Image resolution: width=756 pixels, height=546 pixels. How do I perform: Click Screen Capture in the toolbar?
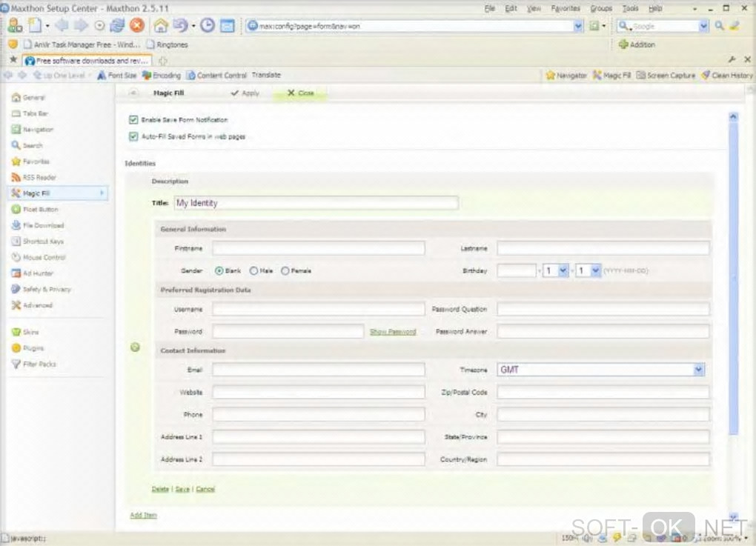pos(666,75)
